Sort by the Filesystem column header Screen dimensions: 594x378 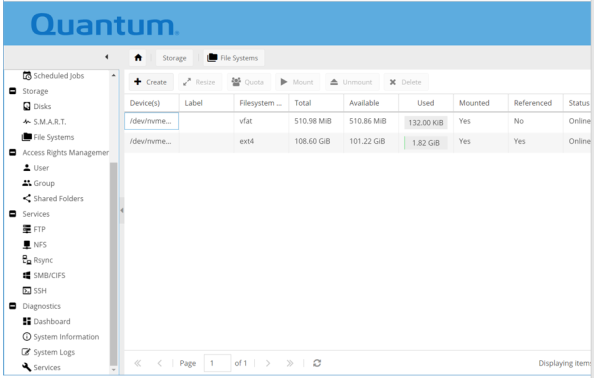tap(261, 103)
